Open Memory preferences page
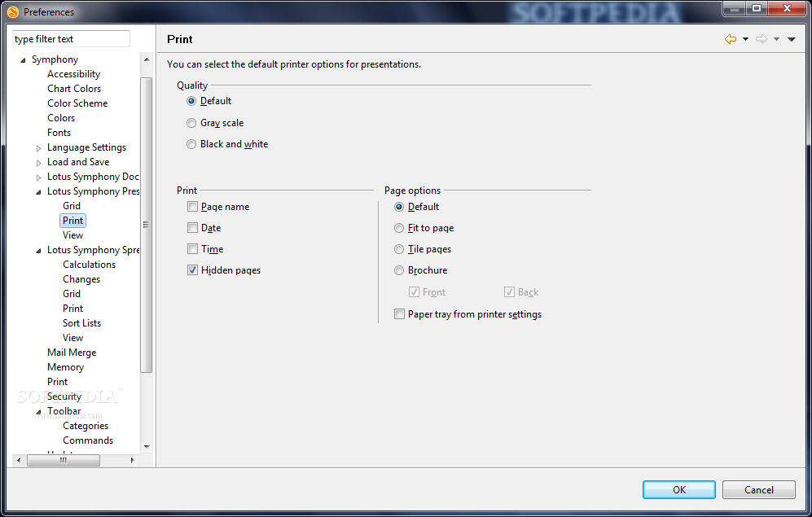 tap(65, 367)
